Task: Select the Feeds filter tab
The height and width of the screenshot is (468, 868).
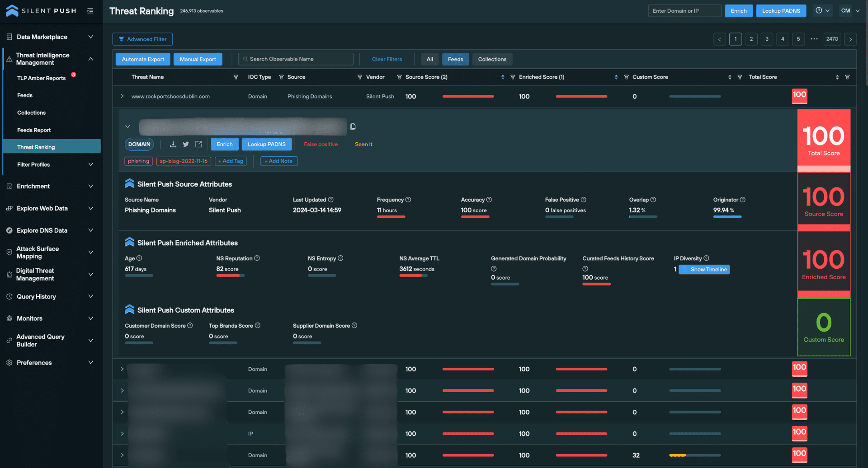Action: [455, 59]
